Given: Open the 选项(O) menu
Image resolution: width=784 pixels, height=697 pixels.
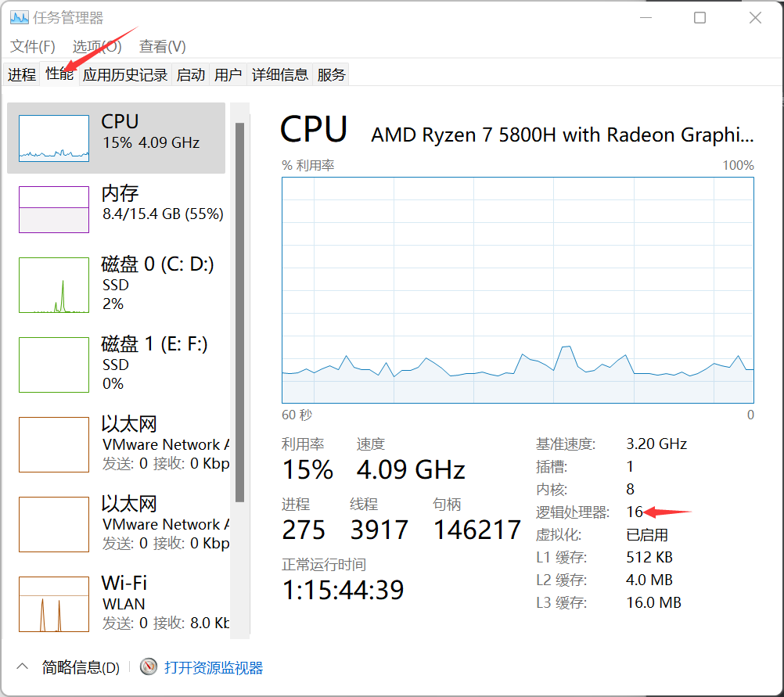Looking at the screenshot, I should pos(97,46).
